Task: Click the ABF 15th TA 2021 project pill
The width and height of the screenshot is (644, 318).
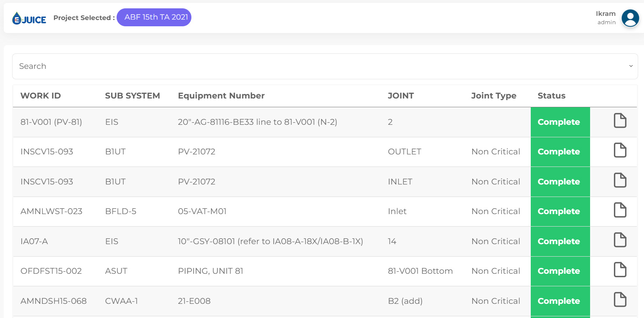Action: 154,18
